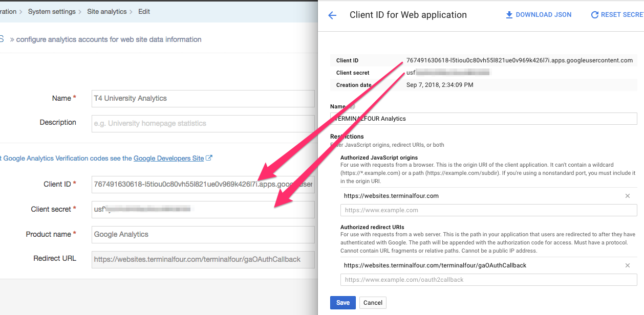Go to Site analytics breadcrumb
The image size is (644, 315).
pos(106,11)
